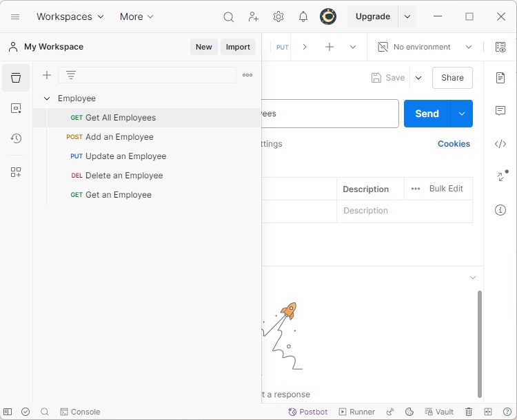The image size is (517, 420).
Task: Open the Workspaces dropdown menu
Action: 70,17
